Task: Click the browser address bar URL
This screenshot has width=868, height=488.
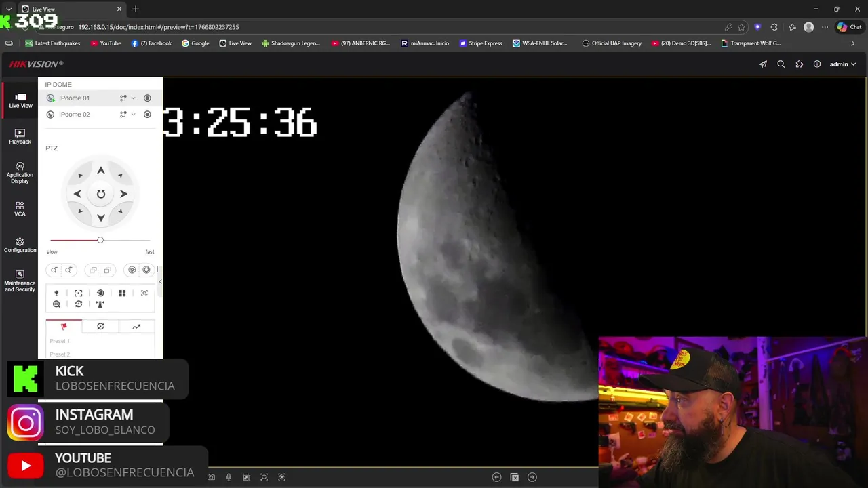Action: click(x=159, y=27)
